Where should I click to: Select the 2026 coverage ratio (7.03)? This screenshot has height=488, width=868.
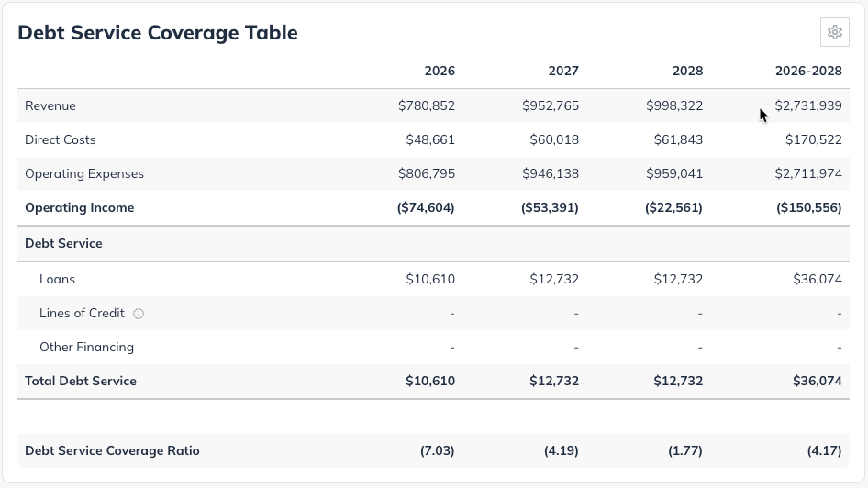pyautogui.click(x=438, y=450)
